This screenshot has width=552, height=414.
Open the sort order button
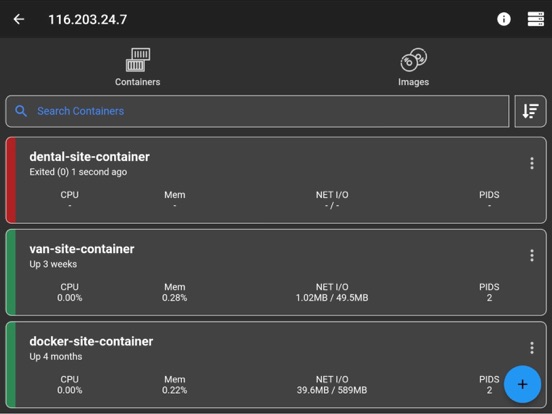click(x=530, y=111)
